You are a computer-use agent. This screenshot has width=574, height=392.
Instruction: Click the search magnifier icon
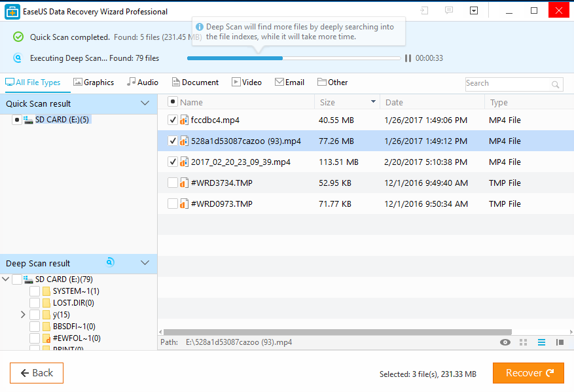coord(555,84)
